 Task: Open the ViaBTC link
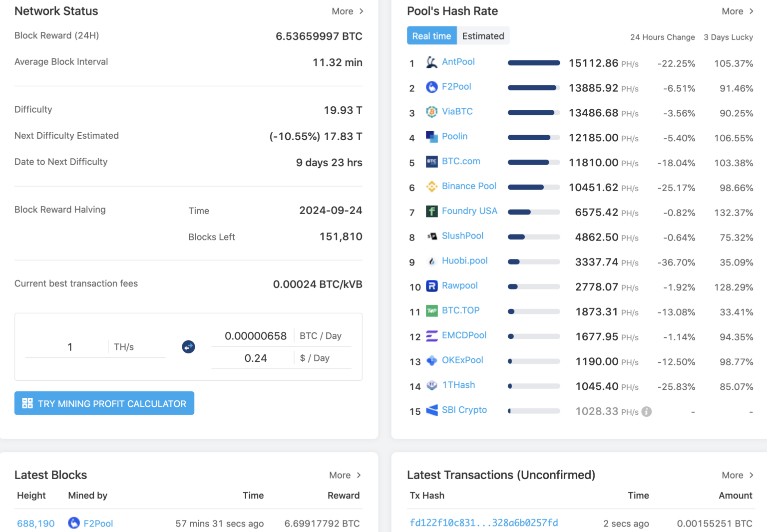tap(457, 111)
